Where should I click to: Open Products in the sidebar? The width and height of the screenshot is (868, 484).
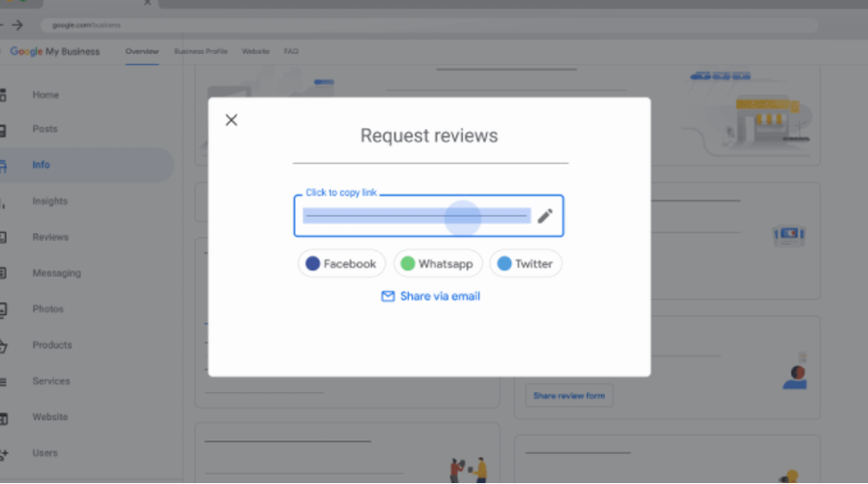[52, 345]
